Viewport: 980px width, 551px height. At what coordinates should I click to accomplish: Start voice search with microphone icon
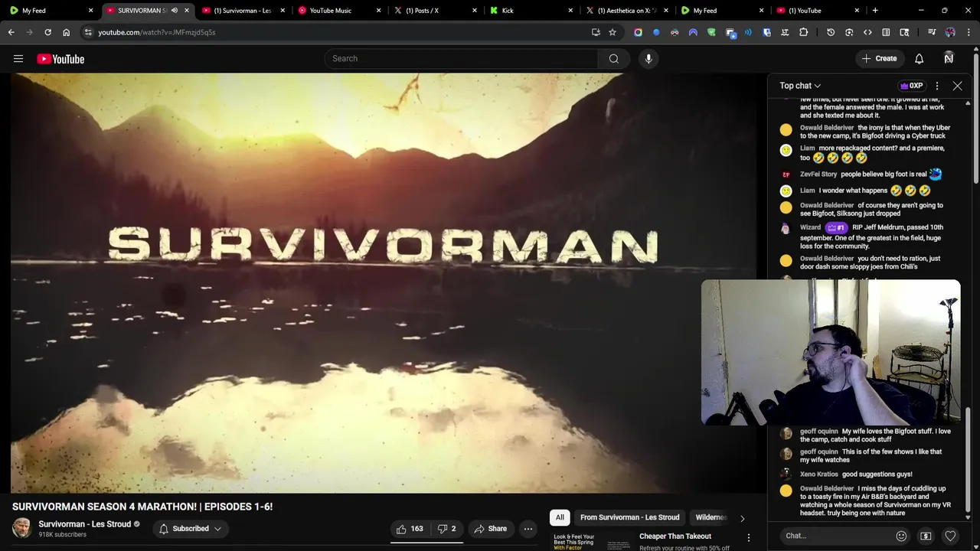coord(648,59)
